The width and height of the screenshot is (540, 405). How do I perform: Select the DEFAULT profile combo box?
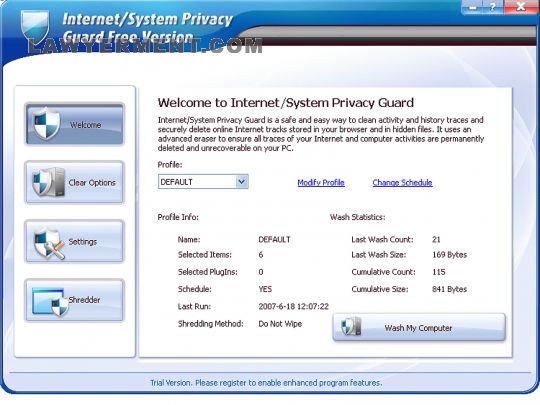pyautogui.click(x=203, y=181)
